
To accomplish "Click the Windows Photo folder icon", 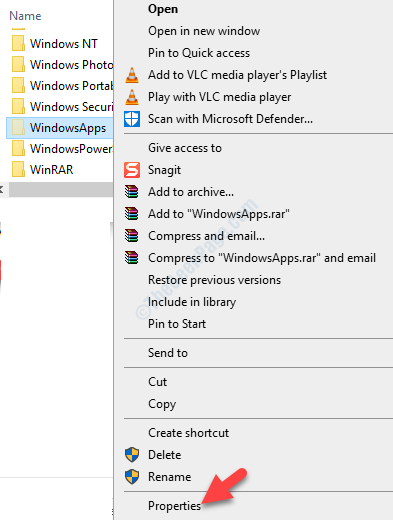I will click(18, 64).
